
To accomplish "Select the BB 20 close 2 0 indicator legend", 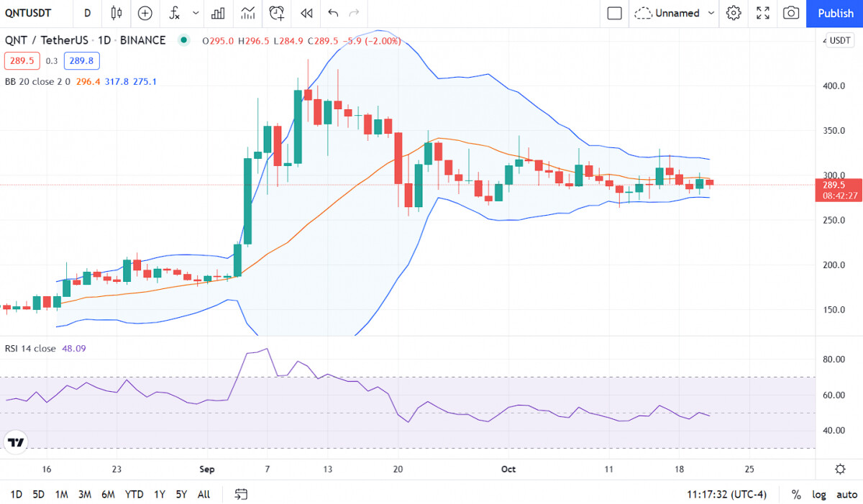I will [x=37, y=81].
